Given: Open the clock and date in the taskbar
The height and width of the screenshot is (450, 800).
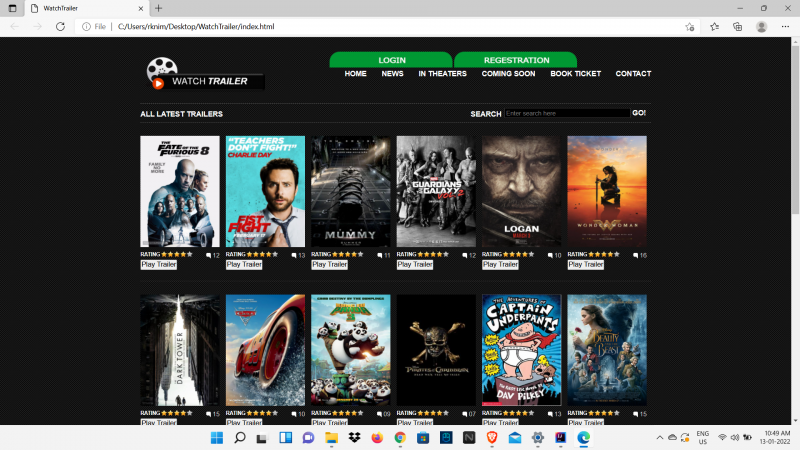Looking at the screenshot, I should (x=776, y=438).
